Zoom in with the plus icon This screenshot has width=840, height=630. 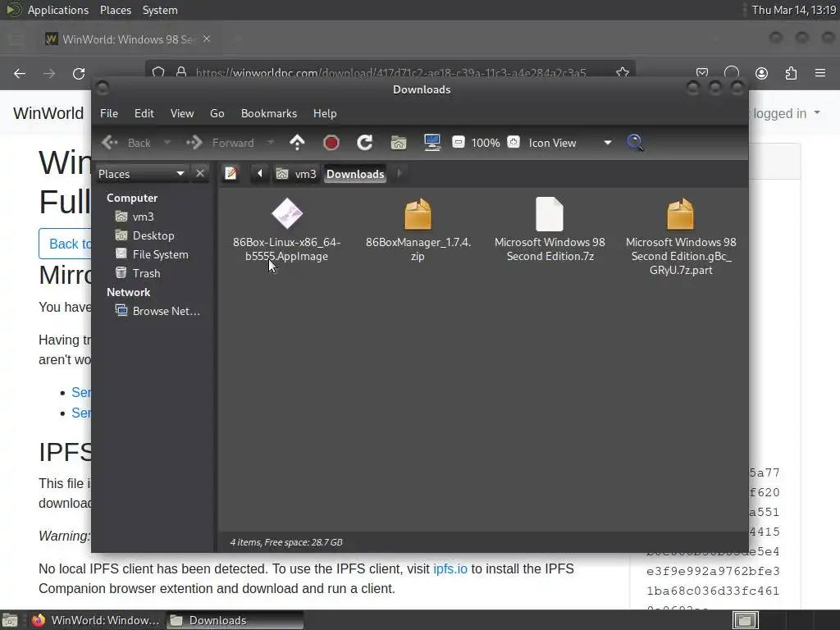coord(514,142)
